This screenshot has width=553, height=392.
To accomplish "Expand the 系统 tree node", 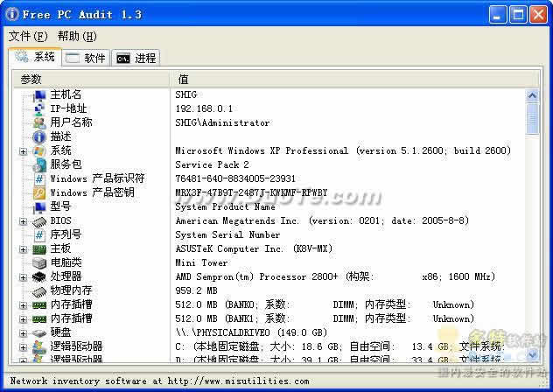I will [23, 151].
